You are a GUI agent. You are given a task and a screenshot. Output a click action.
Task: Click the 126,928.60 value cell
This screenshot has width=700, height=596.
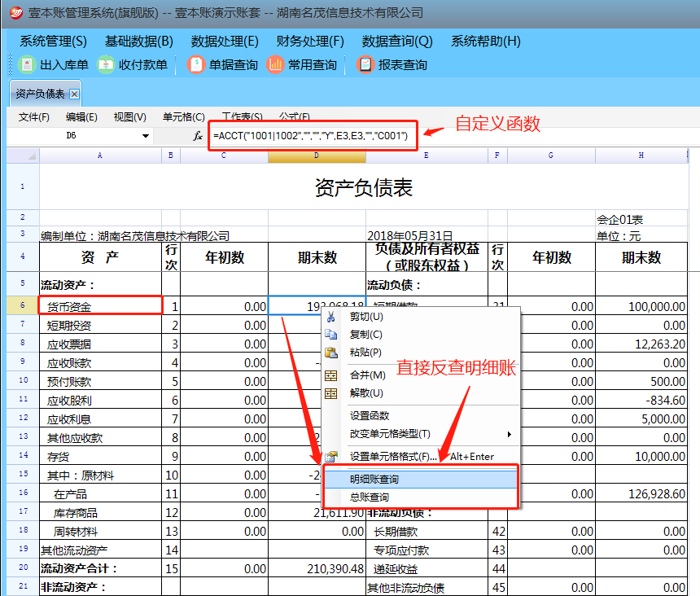pyautogui.click(x=641, y=493)
